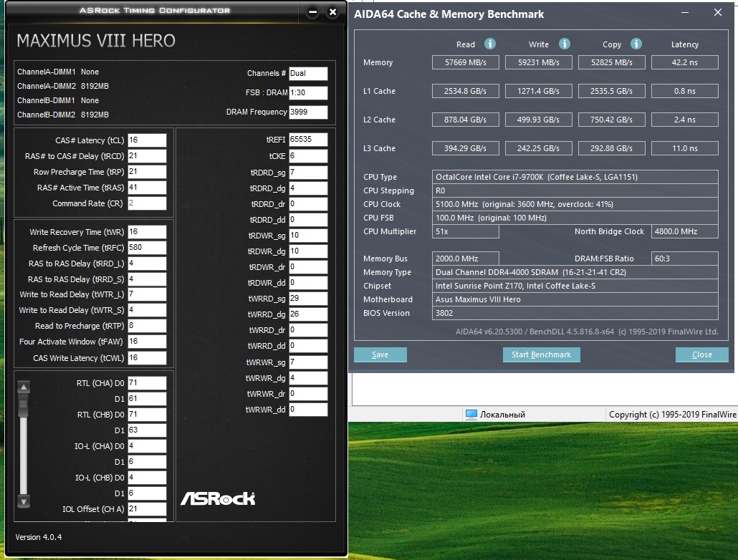Click the L3 Cache Latency value 11.0 ns

click(685, 148)
